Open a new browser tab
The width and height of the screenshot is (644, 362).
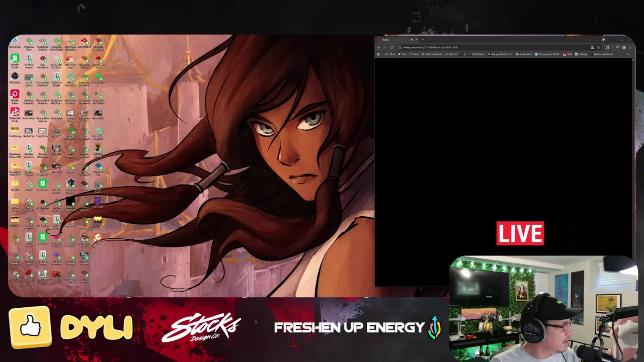click(423, 39)
